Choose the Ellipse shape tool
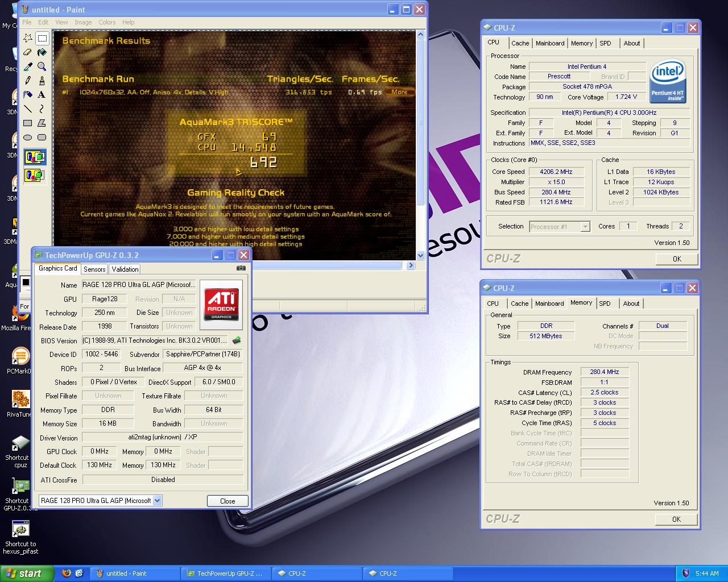Screen dimensions: 728x582 (x=28, y=138)
